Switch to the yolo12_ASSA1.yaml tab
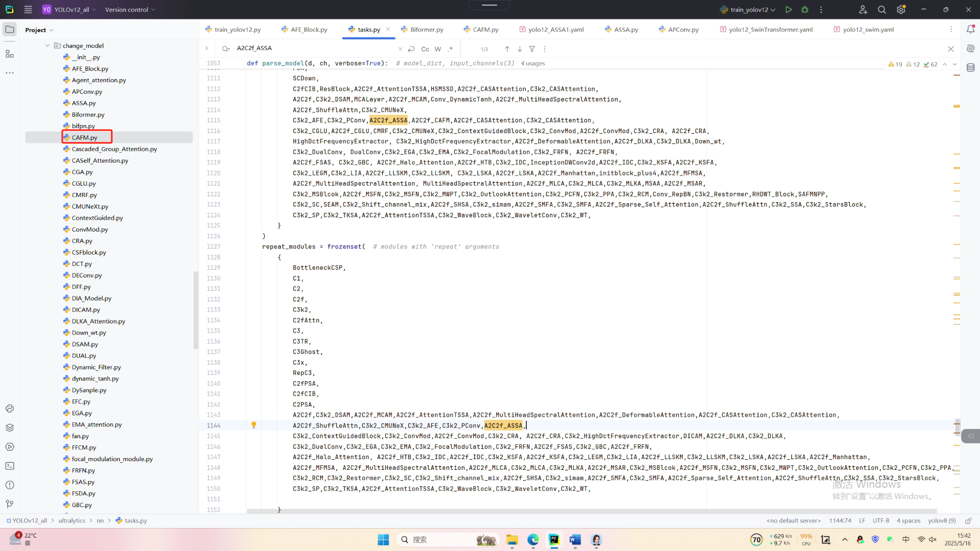This screenshot has height=551, width=980. [x=555, y=30]
